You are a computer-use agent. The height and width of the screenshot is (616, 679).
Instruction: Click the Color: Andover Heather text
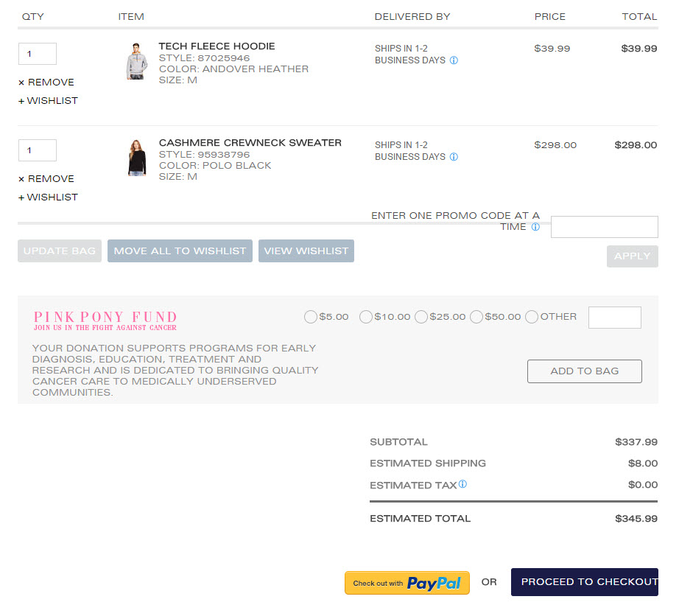click(234, 69)
